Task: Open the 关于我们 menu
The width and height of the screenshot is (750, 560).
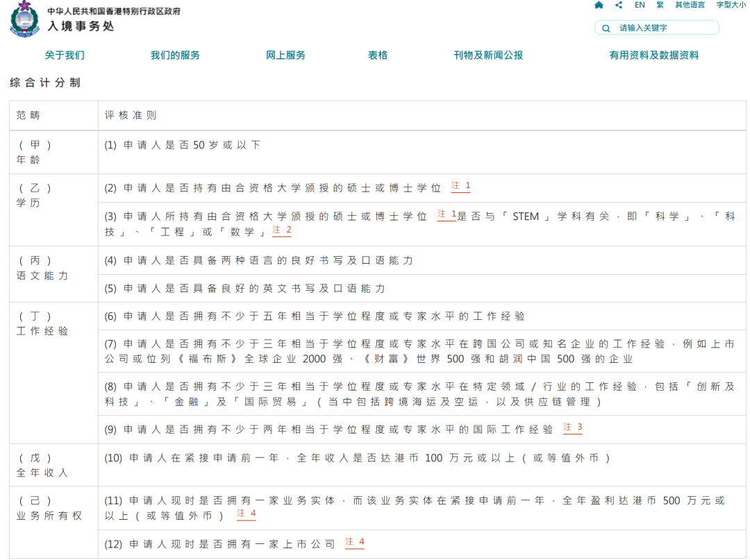Action: pyautogui.click(x=65, y=56)
